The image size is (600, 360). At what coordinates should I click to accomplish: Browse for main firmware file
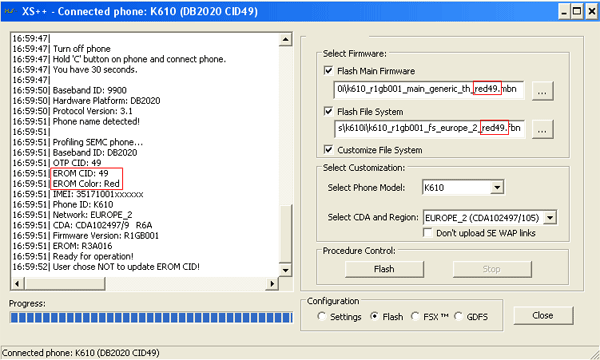coord(542,91)
